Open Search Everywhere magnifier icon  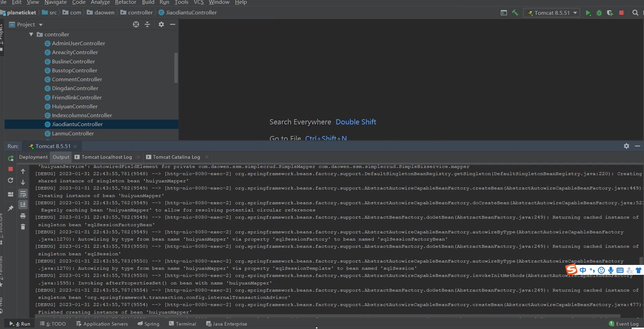tap(635, 13)
